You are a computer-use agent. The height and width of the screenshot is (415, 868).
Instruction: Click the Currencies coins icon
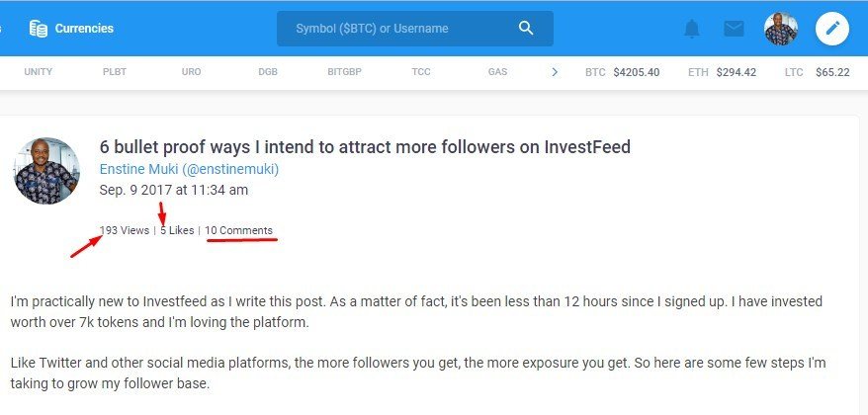pos(39,29)
